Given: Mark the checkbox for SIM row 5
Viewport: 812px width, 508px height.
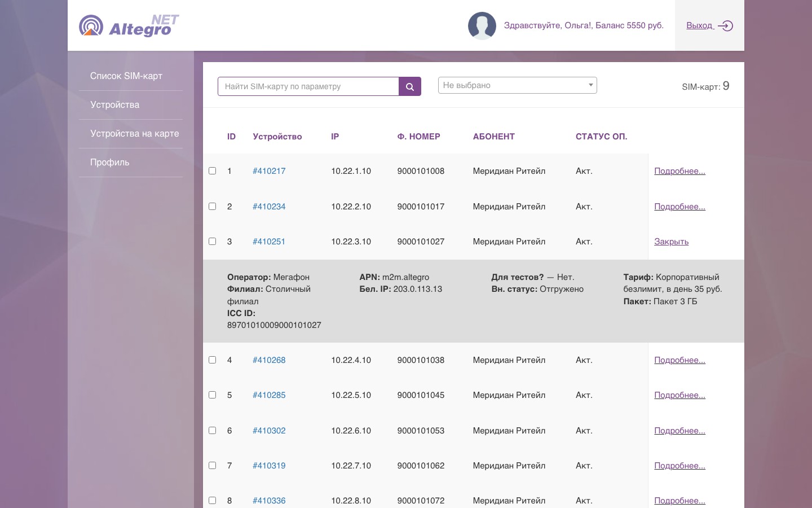Looking at the screenshot, I should [213, 395].
